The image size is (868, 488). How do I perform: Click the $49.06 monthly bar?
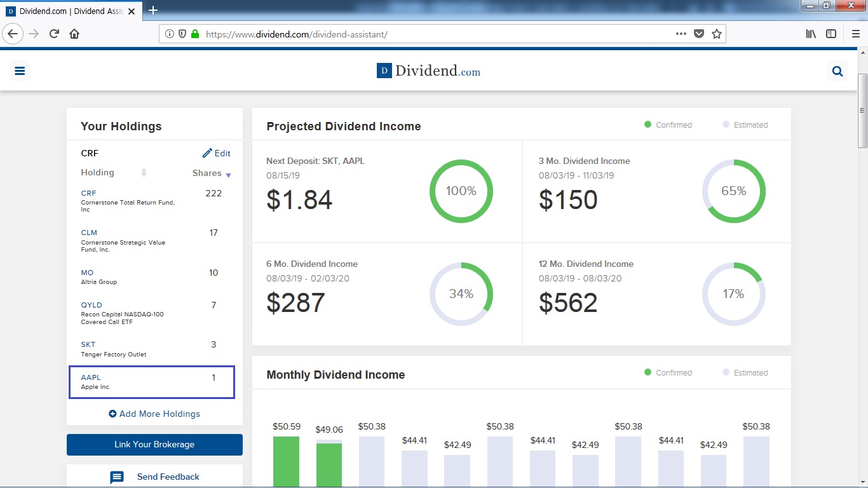click(329, 463)
